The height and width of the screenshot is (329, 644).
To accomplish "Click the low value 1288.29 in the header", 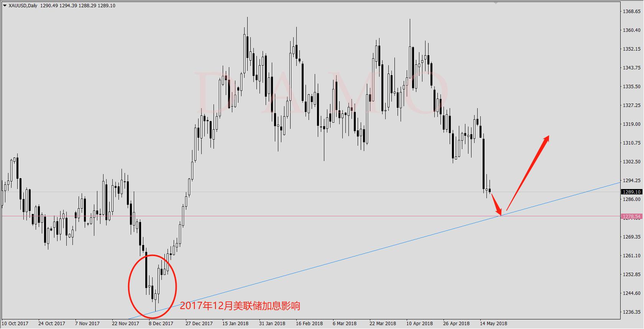I will 87,6.
